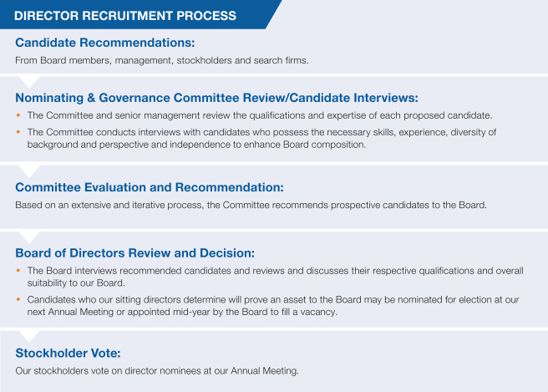Click the arrow notch above Board of Directors heading
The image size is (548, 392).
(28, 235)
